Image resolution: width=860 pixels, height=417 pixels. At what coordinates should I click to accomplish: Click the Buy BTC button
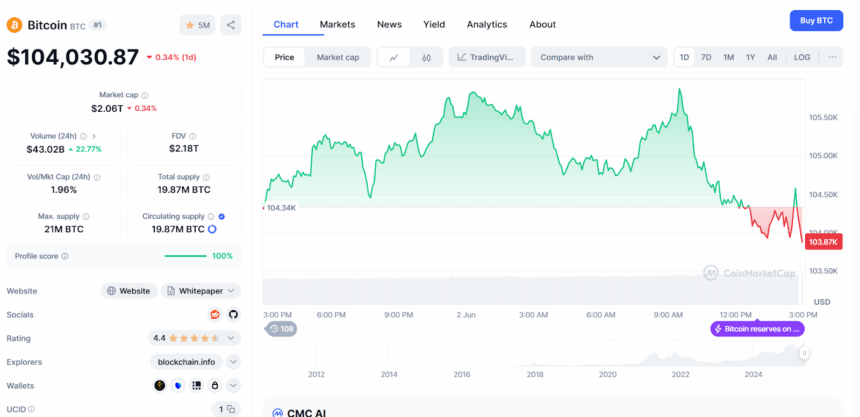[x=816, y=20]
